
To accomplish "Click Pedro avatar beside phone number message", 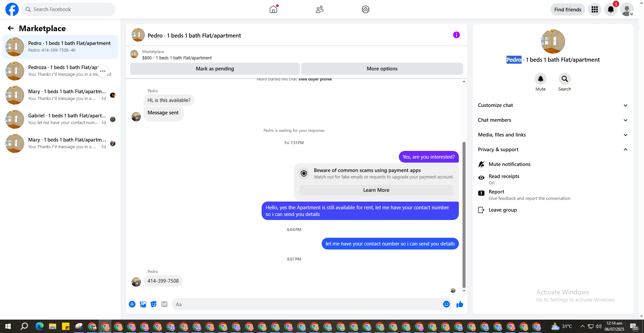I will click(136, 282).
